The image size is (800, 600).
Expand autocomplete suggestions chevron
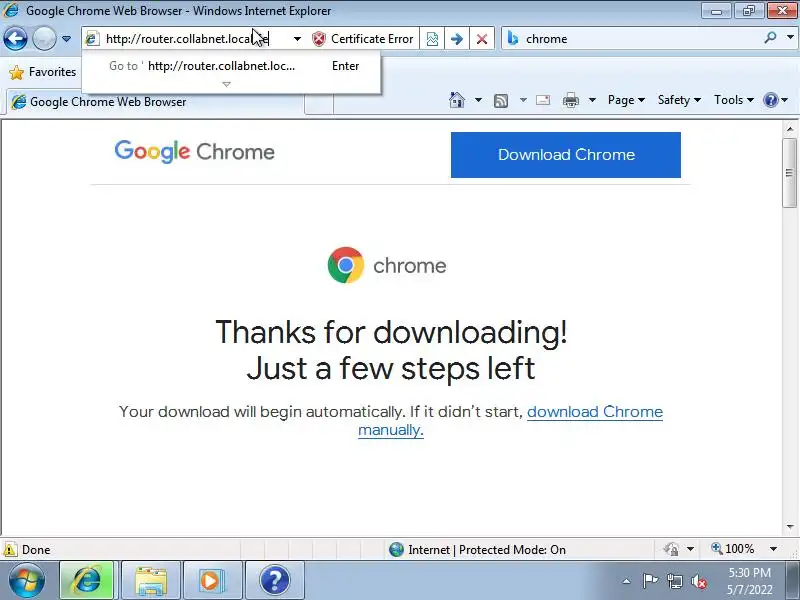point(227,84)
